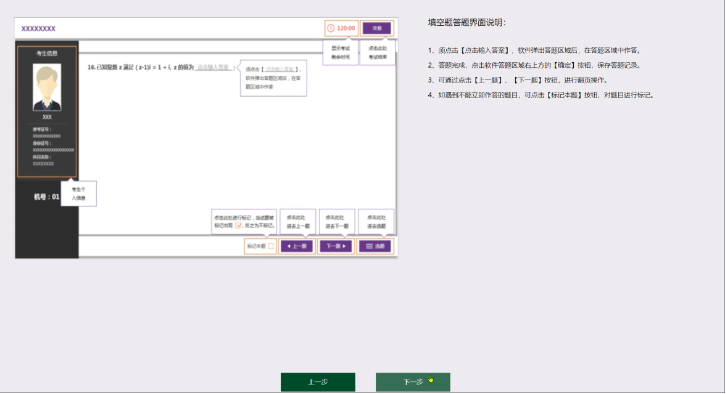Click the 120:00 countdown timer

(x=341, y=28)
